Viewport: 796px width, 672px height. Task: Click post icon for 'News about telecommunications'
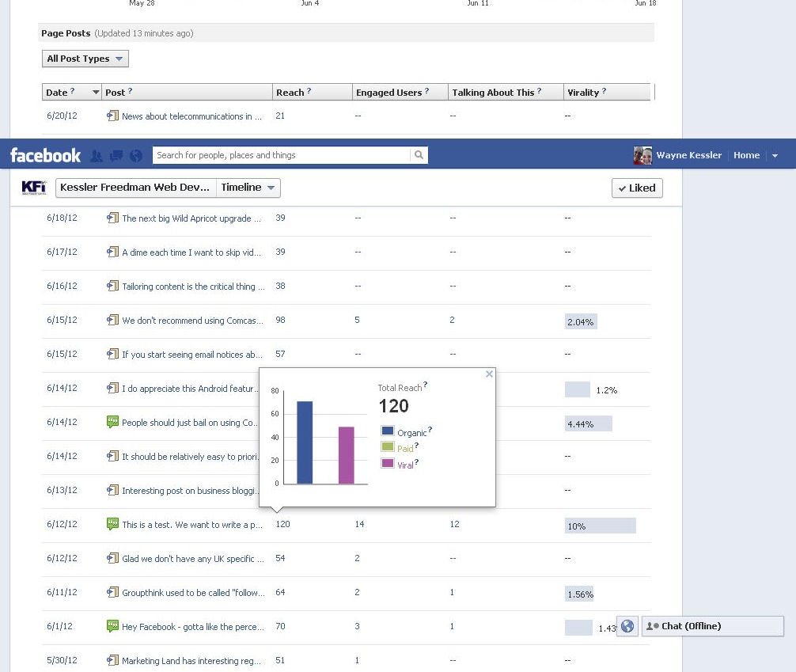coord(112,116)
